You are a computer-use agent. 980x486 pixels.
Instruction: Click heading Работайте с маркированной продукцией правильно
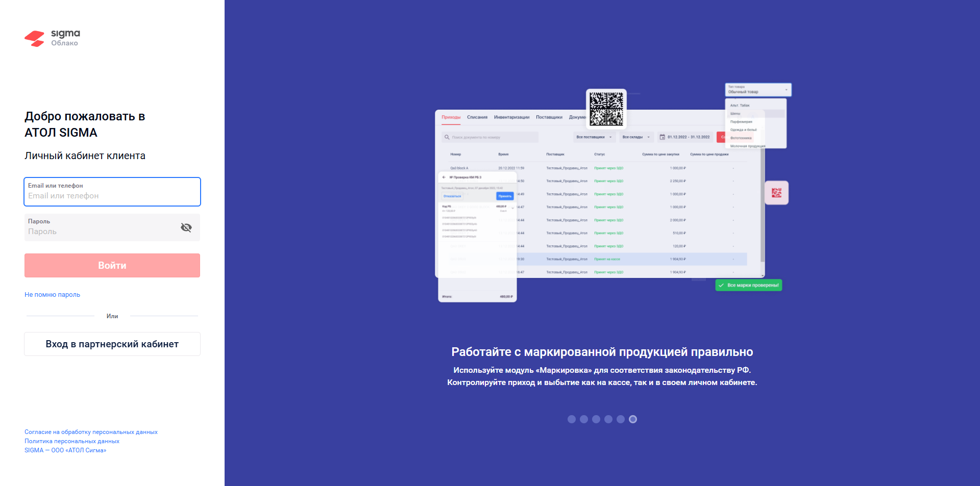tap(602, 352)
